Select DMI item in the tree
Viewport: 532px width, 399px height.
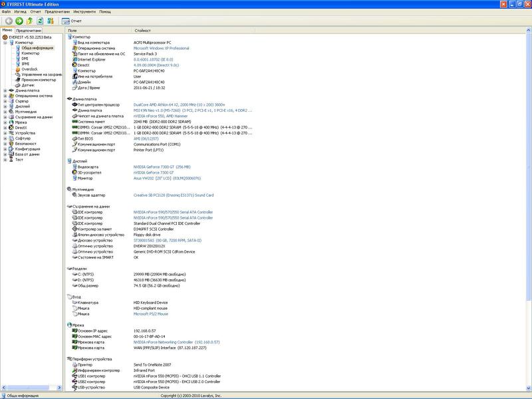pos(25,59)
